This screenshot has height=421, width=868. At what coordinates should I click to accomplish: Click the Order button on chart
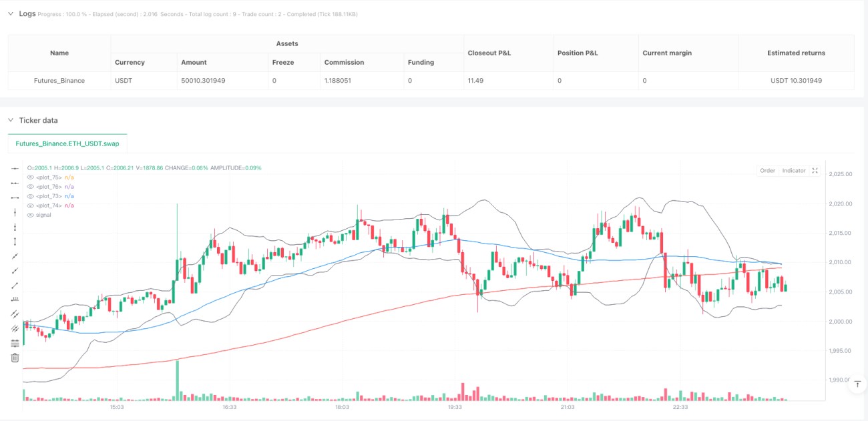coord(767,171)
